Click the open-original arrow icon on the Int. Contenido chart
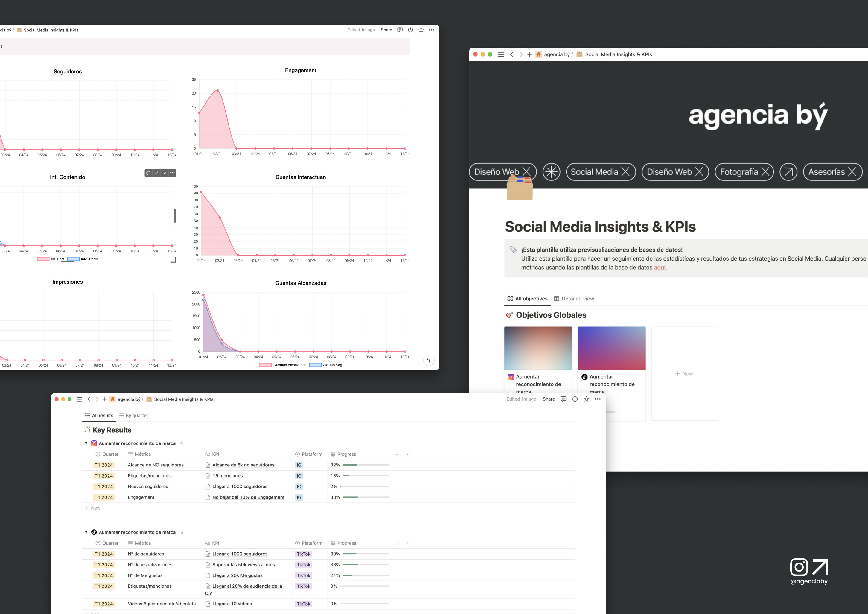 pos(165,173)
